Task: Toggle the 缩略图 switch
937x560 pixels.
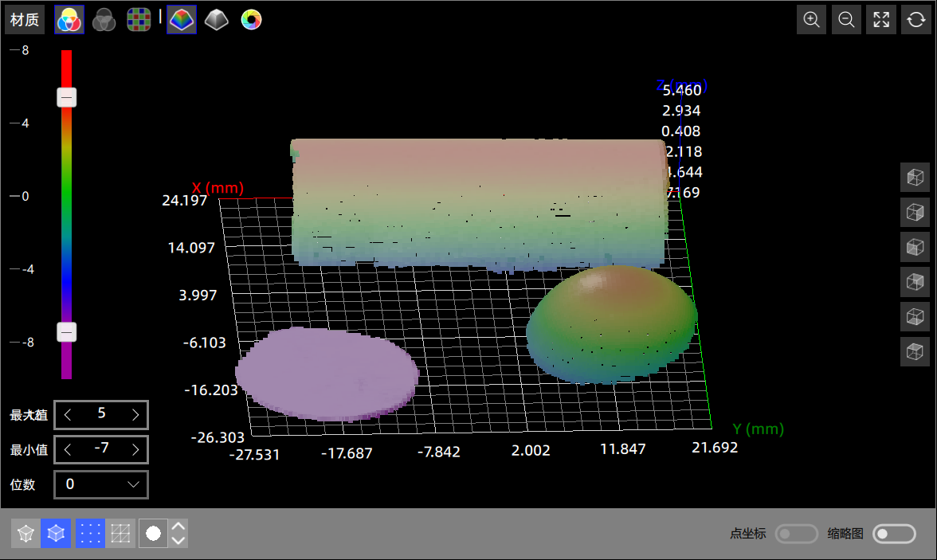Action: click(x=894, y=534)
